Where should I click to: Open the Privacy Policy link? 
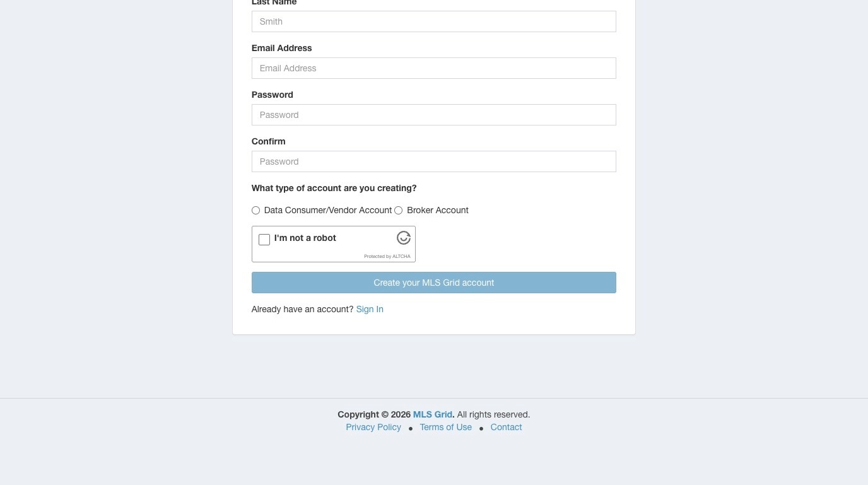[373, 427]
